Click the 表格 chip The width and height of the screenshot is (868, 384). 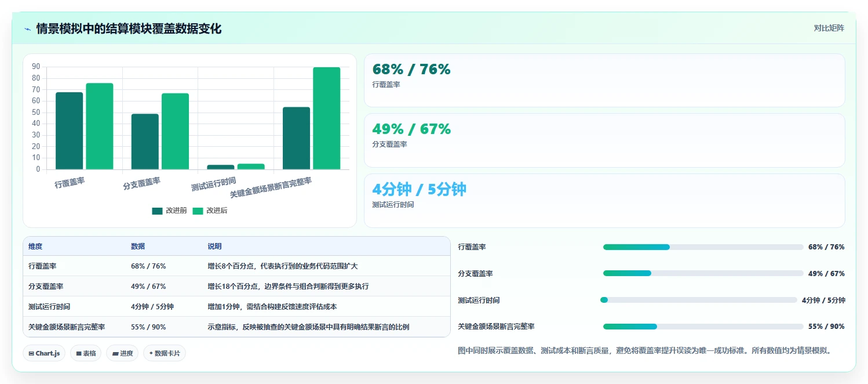[x=86, y=353]
